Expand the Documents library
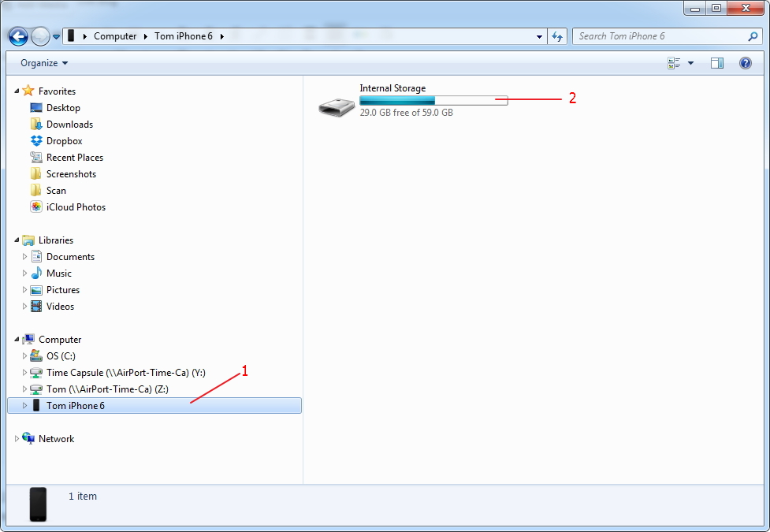 coord(24,256)
